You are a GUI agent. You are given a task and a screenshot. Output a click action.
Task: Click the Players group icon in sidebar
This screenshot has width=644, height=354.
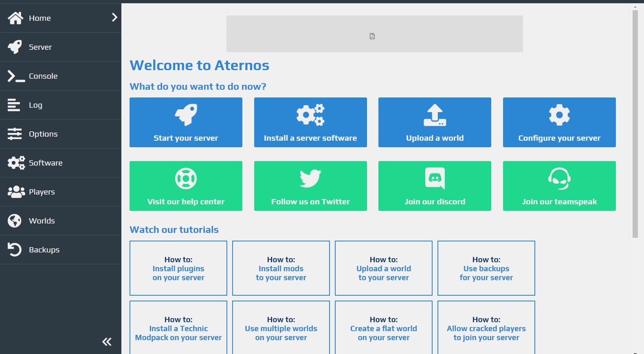[16, 192]
